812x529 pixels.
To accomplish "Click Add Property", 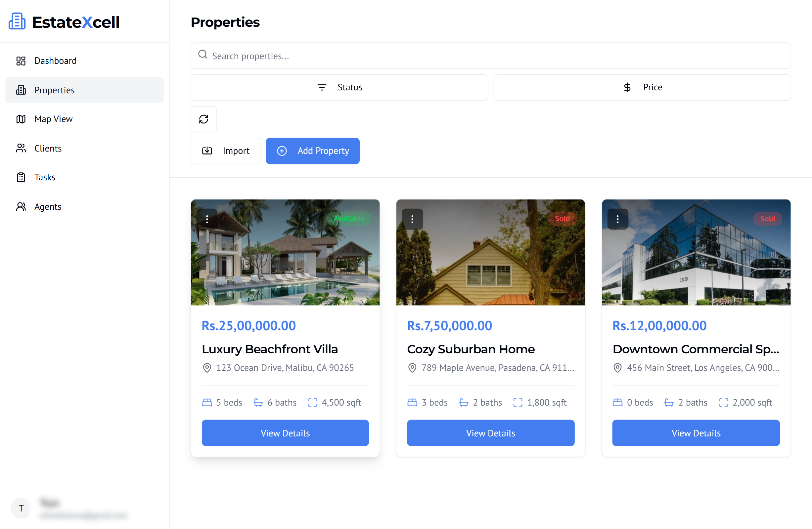I will click(312, 151).
